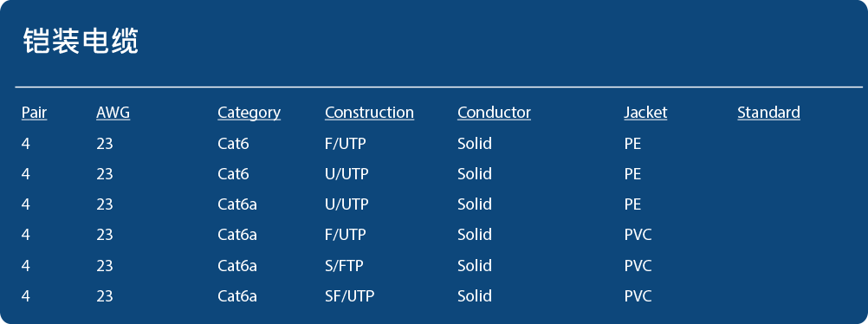
Task: Open the Standard column header link
Action: click(x=768, y=113)
